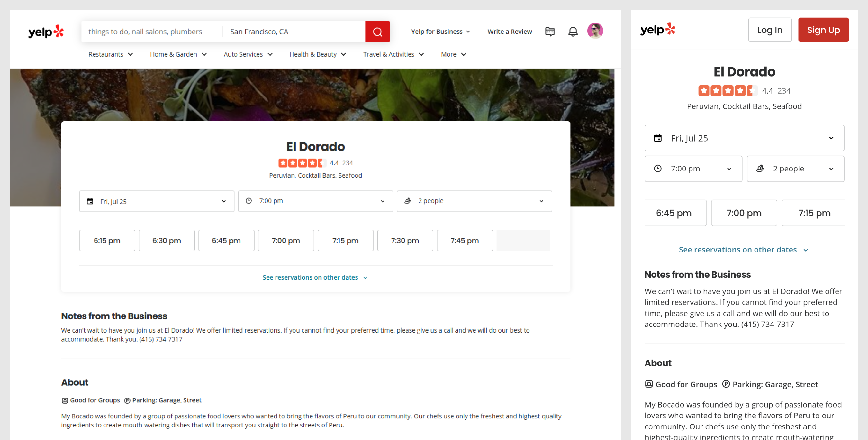Open mobile 2 people dropdown
The width and height of the screenshot is (868, 440).
(x=795, y=169)
